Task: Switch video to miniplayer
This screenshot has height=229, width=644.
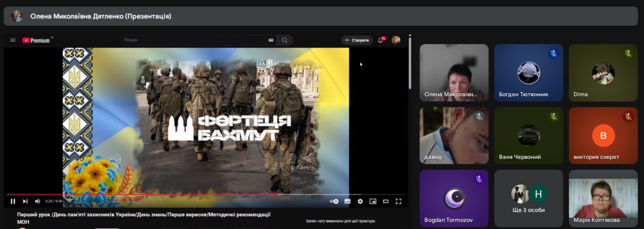Action: point(373,201)
